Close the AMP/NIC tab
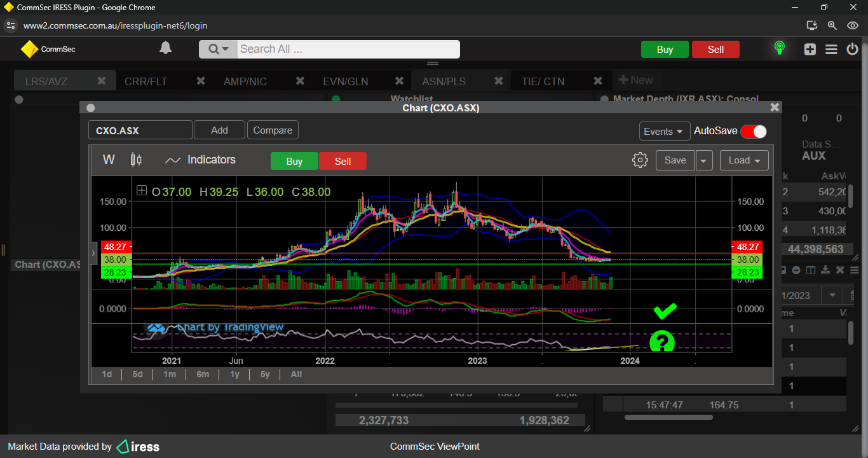Viewport: 868px width, 458px height. (301, 81)
